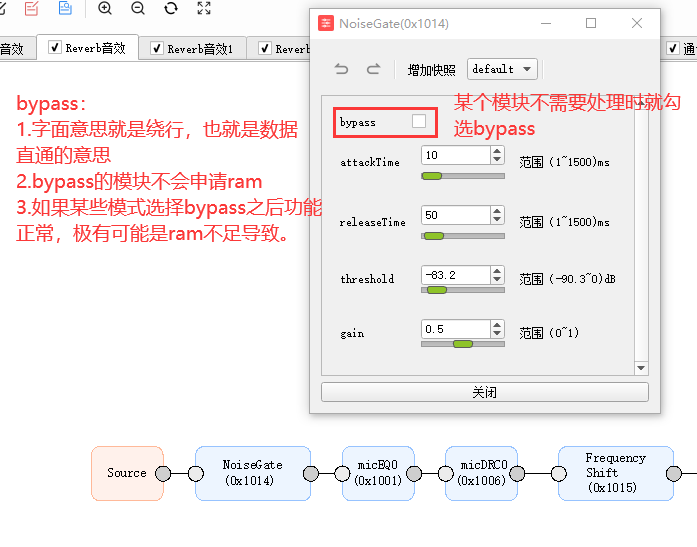The height and width of the screenshot is (547, 697).
Task: Click the redo arrow in NoiseGate dialog
Action: pos(373,69)
